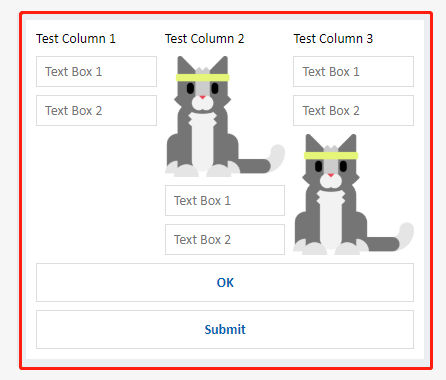Focus Text Box 2 under Test Column 1
Image resolution: width=446 pixels, height=380 pixels.
(x=96, y=111)
